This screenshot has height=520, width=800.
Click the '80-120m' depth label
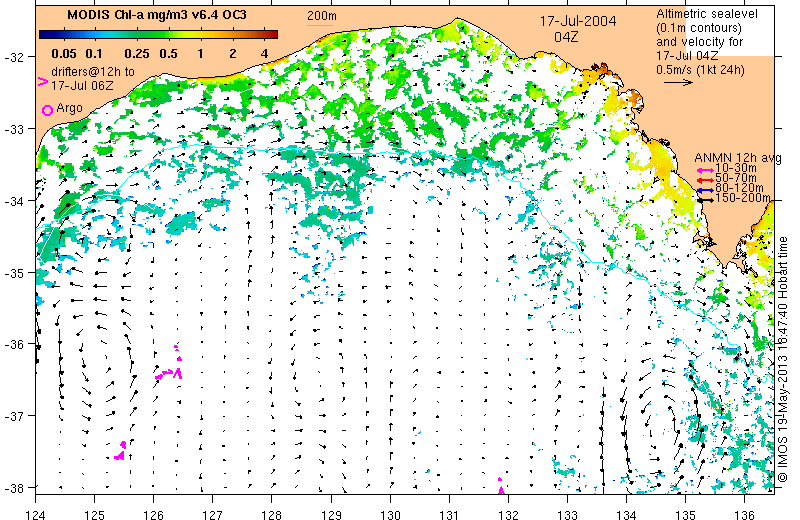click(739, 188)
